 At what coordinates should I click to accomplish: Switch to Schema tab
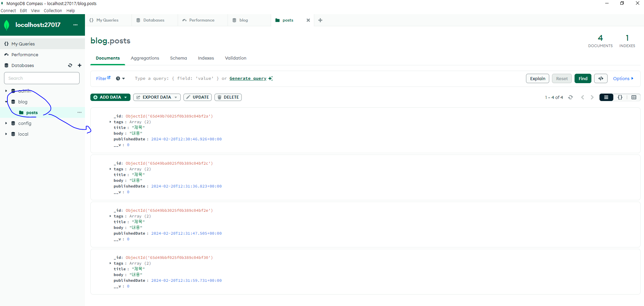pos(178,58)
